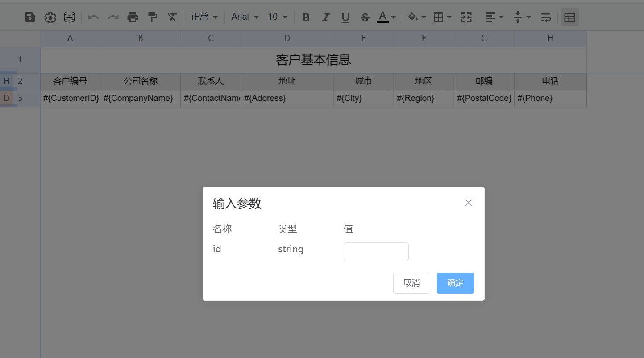
Task: Click the #{ContactName cell
Action: (x=211, y=98)
